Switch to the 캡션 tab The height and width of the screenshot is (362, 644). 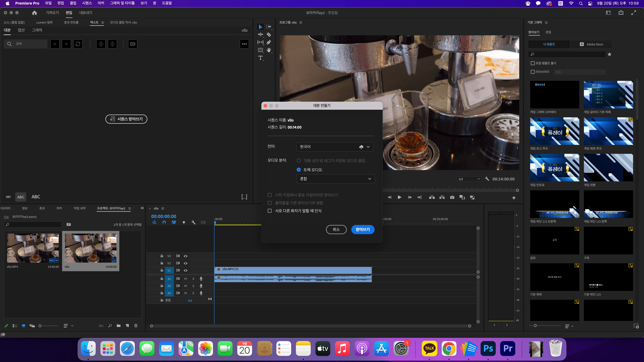(21, 30)
